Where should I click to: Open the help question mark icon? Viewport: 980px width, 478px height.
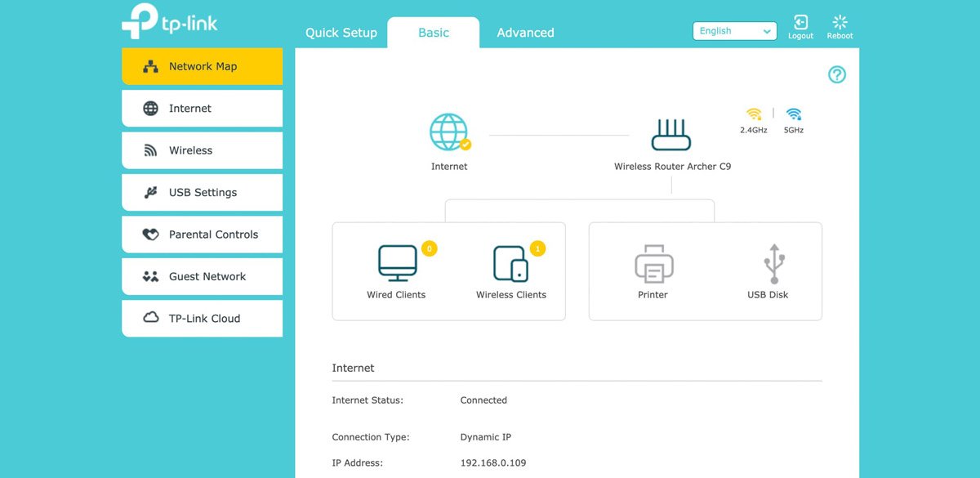[837, 75]
